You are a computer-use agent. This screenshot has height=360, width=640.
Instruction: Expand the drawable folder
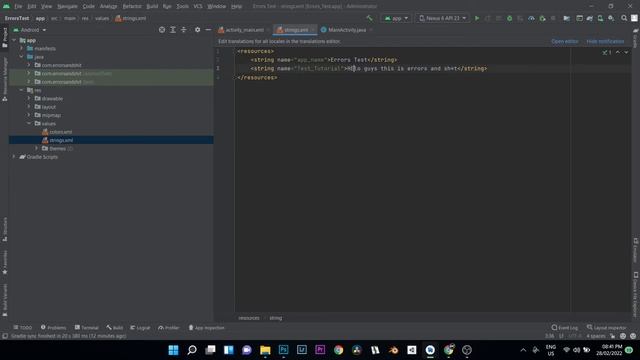pyautogui.click(x=29, y=98)
